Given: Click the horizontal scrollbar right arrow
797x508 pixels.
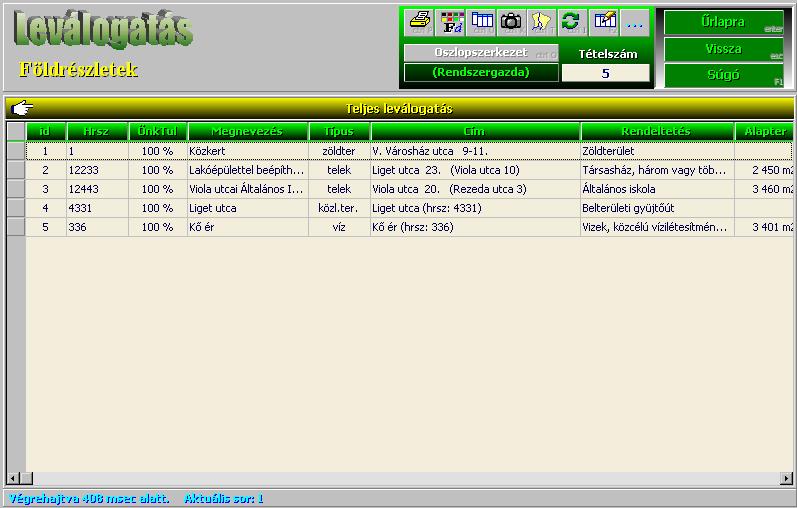Looking at the screenshot, I should (788, 479).
